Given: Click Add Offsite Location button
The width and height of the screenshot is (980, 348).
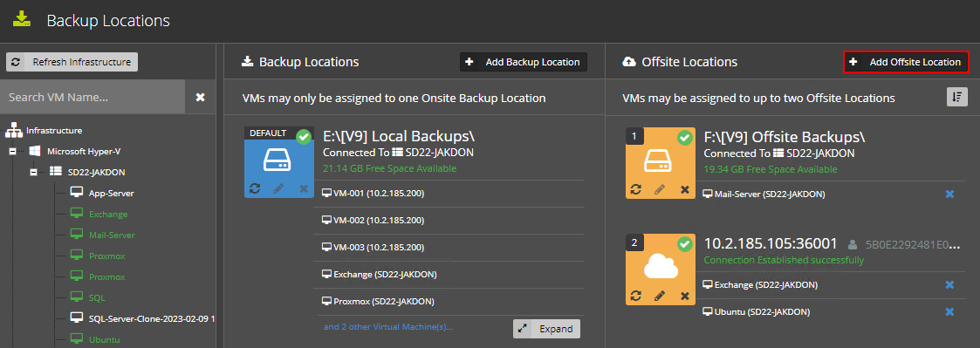Looking at the screenshot, I should click(x=906, y=62).
